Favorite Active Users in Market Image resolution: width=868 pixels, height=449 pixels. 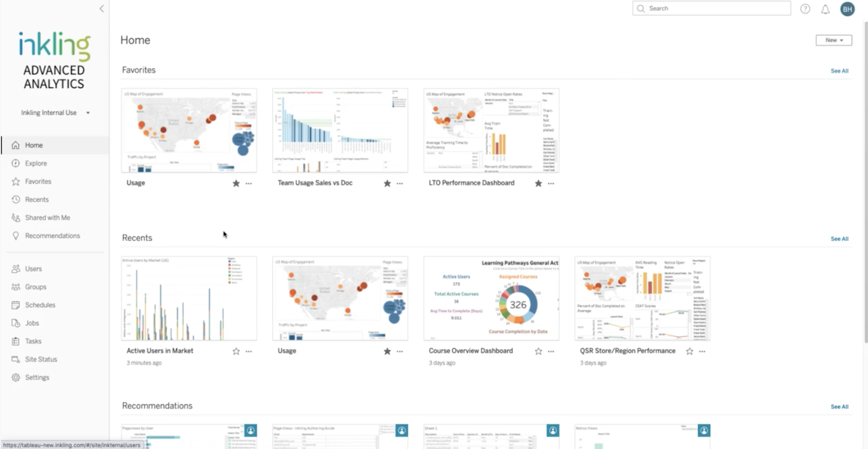236,351
